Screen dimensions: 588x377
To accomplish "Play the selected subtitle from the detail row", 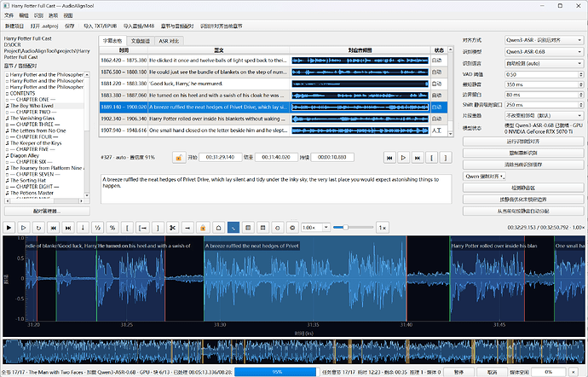I will [403, 158].
